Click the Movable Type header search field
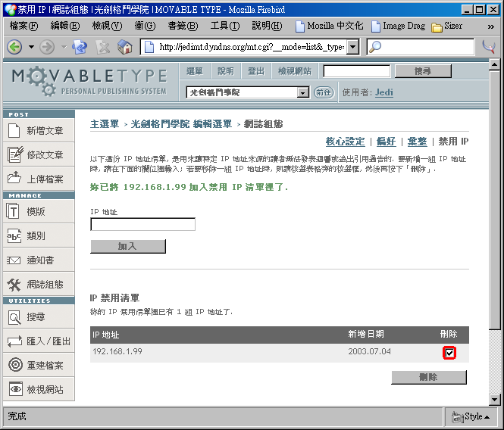504x430 pixels. click(x=357, y=71)
